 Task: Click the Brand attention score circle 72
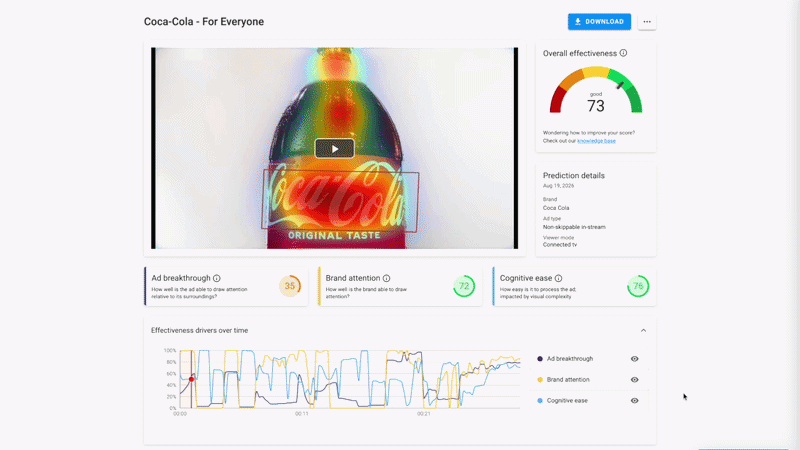click(x=464, y=286)
